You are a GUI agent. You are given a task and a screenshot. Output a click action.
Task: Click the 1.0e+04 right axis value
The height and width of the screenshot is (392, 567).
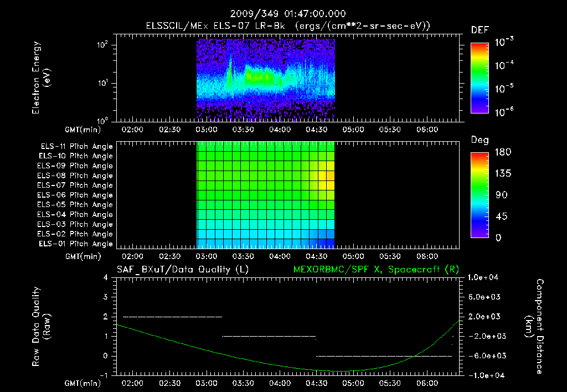point(483,277)
